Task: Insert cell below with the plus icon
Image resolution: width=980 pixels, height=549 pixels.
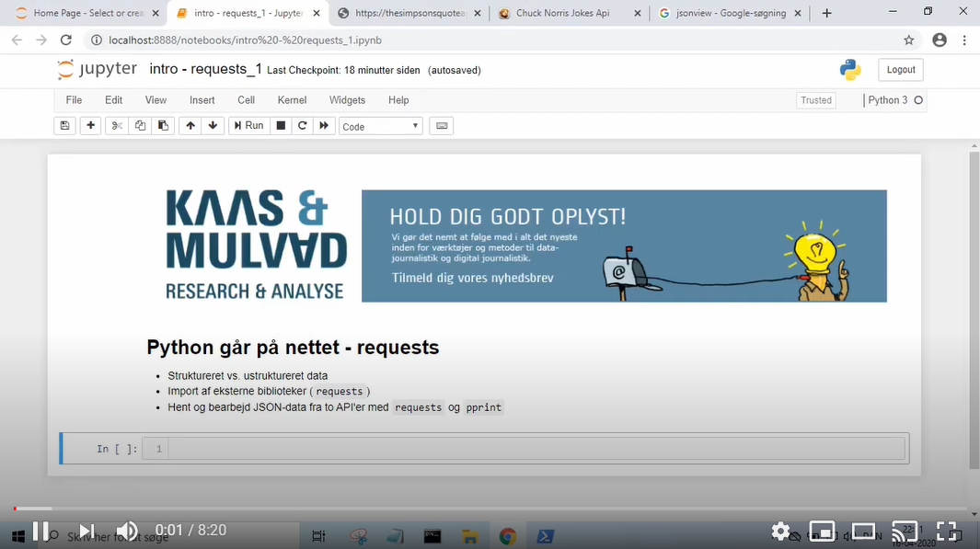Action: click(x=90, y=126)
